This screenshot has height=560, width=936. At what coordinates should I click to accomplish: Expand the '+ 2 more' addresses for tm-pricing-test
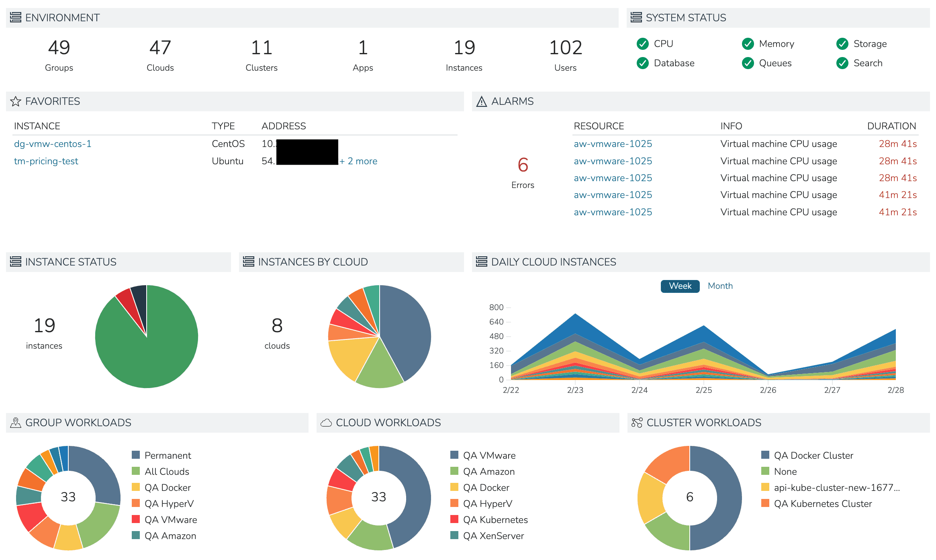point(359,161)
